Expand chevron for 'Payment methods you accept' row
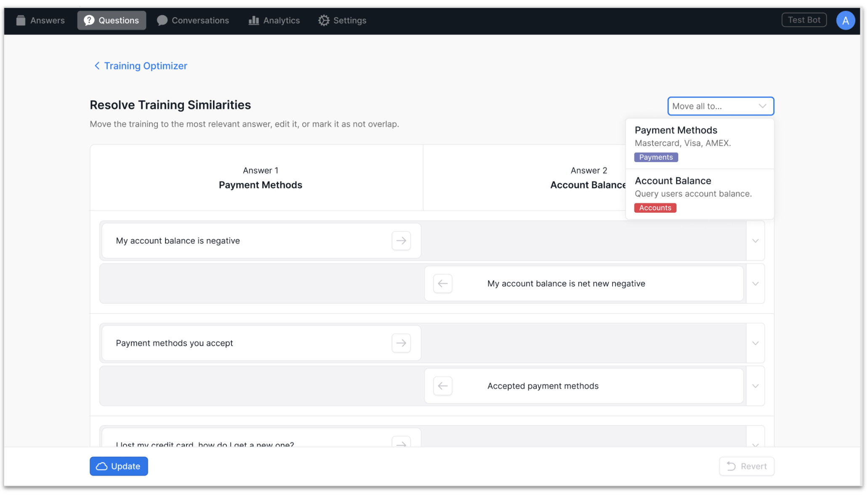The width and height of the screenshot is (868, 495). (755, 343)
